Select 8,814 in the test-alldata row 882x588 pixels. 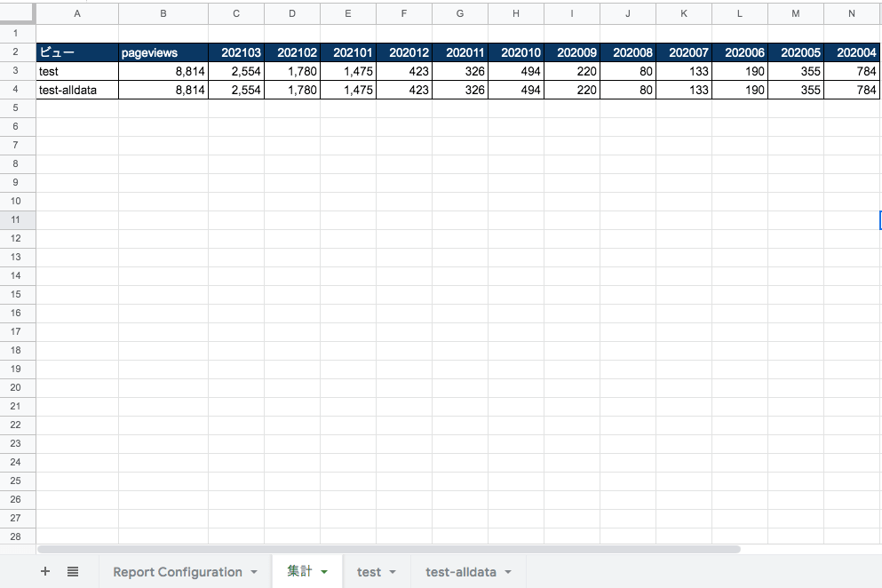pyautogui.click(x=163, y=90)
